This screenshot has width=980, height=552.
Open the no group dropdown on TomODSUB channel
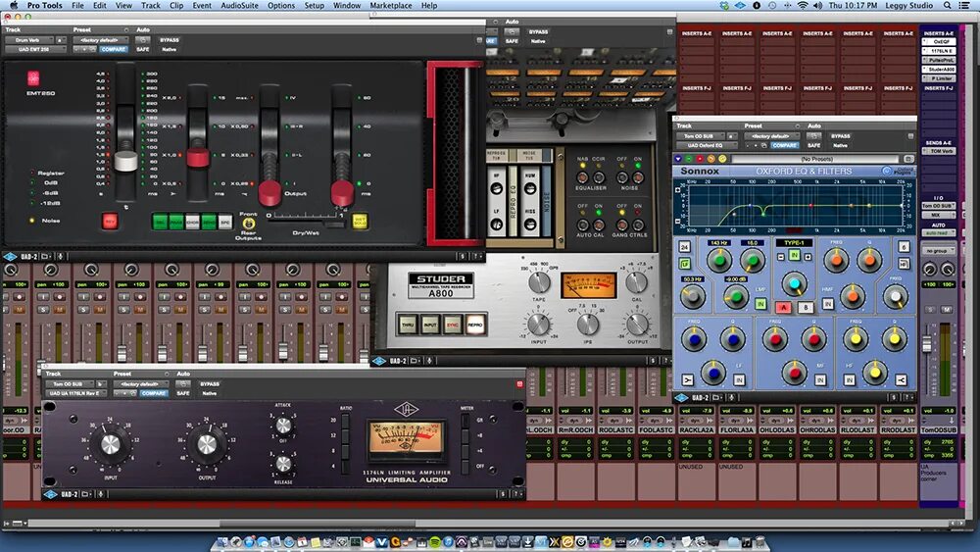tap(939, 251)
